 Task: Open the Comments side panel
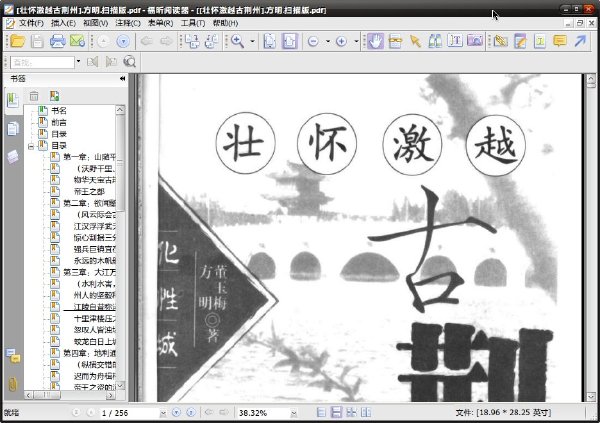pos(13,356)
